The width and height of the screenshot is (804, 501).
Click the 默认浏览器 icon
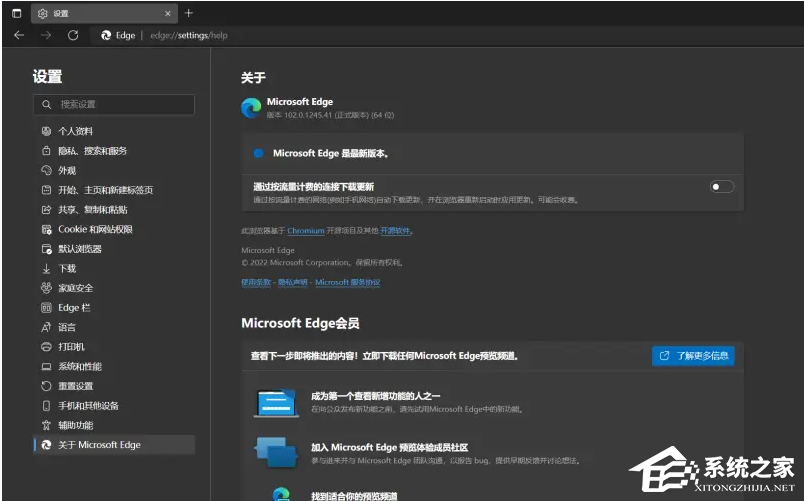[x=46, y=249]
